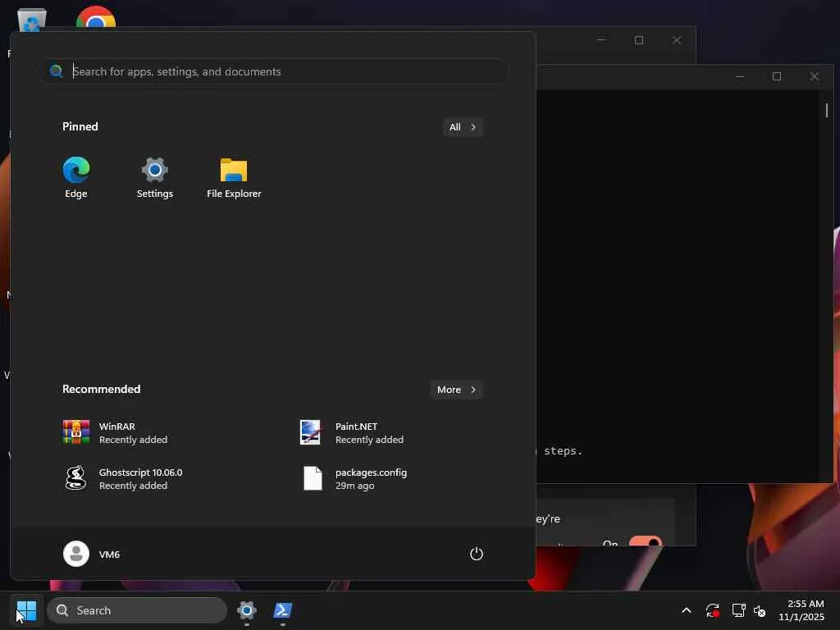Click the terminal window scrollbar
Screen dimensions: 840x630
(827, 111)
